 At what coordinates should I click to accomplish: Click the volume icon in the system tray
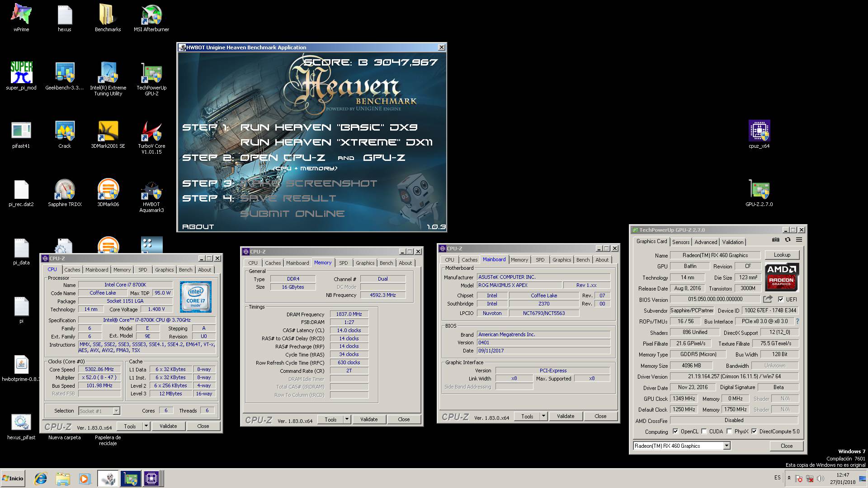pos(821,479)
